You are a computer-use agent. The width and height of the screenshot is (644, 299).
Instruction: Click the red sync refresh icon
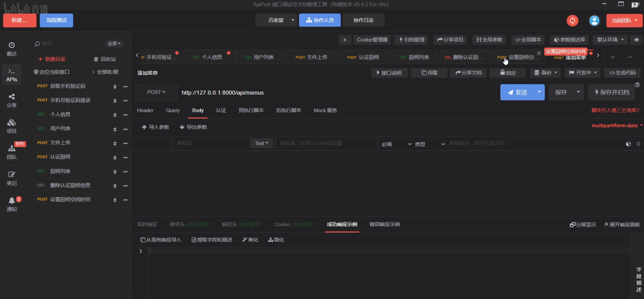[572, 20]
